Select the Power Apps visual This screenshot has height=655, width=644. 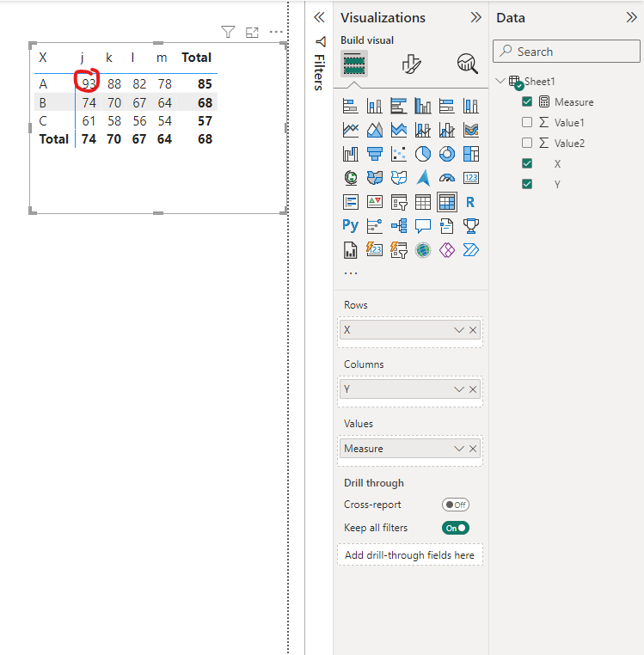point(447,250)
